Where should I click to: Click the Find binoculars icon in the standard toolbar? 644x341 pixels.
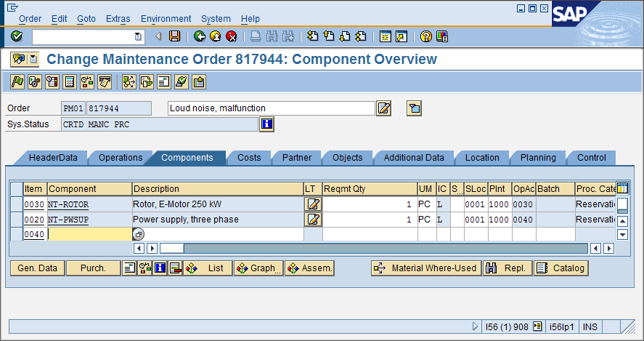point(272,36)
